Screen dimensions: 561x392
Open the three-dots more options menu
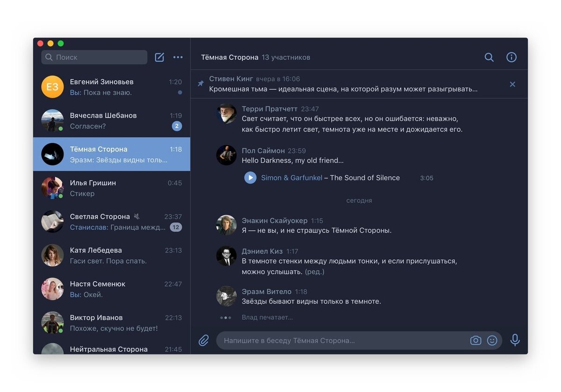pos(178,57)
